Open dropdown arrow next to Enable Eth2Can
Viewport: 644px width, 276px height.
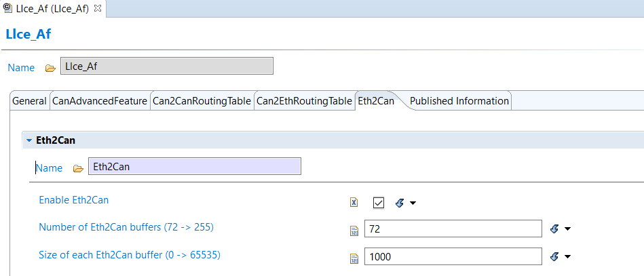click(413, 203)
